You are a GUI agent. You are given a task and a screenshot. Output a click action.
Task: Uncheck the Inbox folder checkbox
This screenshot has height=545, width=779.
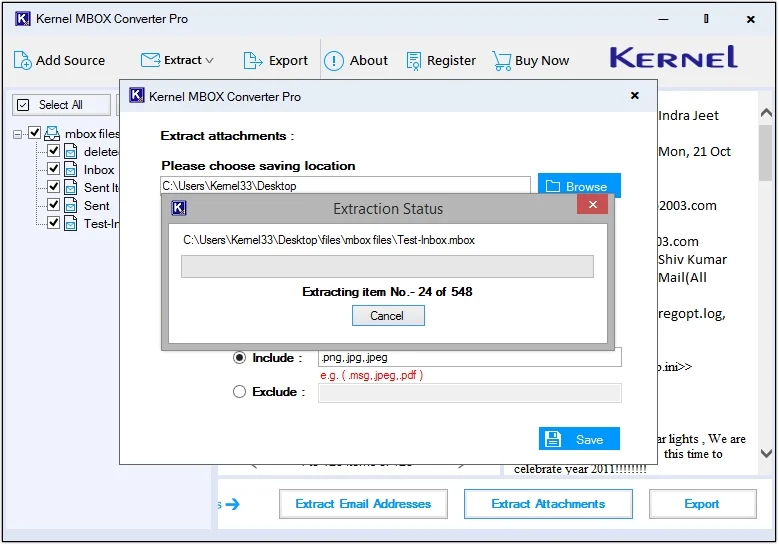(x=53, y=168)
